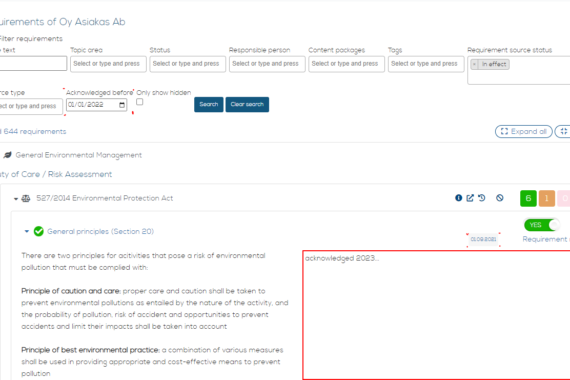This screenshot has height=380, width=570.
Task: Click the collapse all icon button
Action: [x=563, y=132]
